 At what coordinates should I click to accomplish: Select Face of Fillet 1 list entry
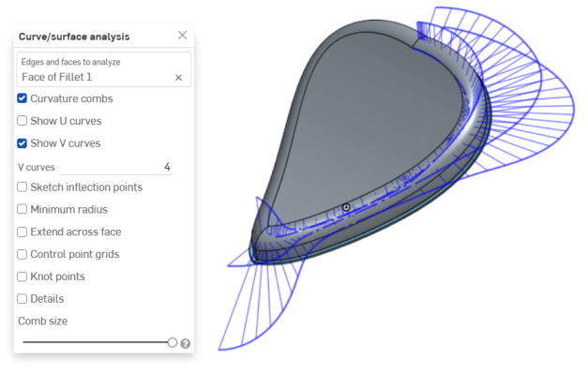(56, 77)
